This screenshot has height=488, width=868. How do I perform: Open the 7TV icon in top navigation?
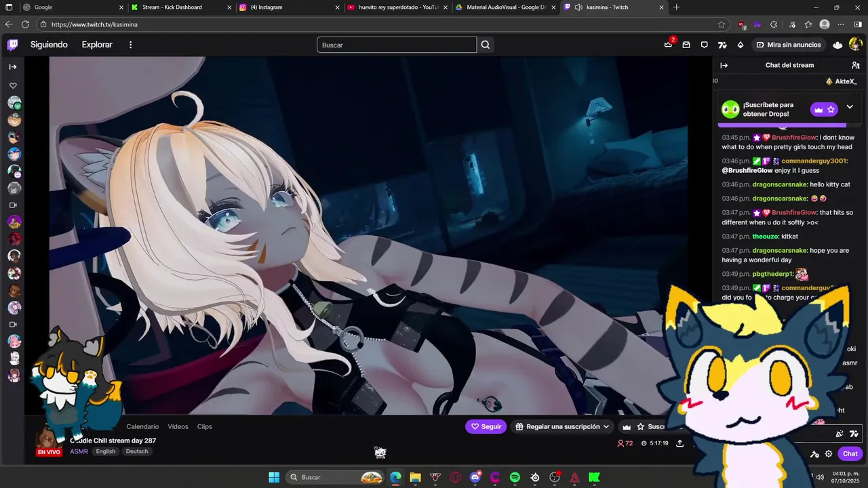coord(722,45)
